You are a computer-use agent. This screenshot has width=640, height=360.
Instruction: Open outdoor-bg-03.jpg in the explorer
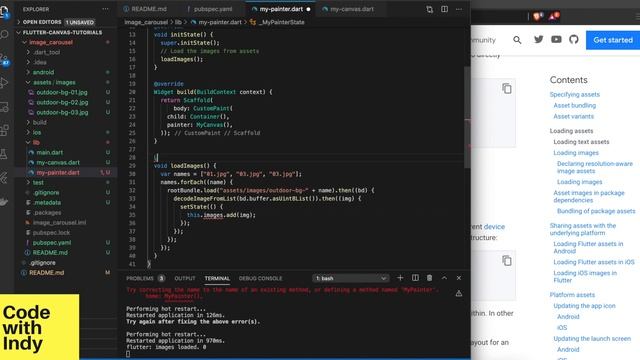[x=62, y=112]
